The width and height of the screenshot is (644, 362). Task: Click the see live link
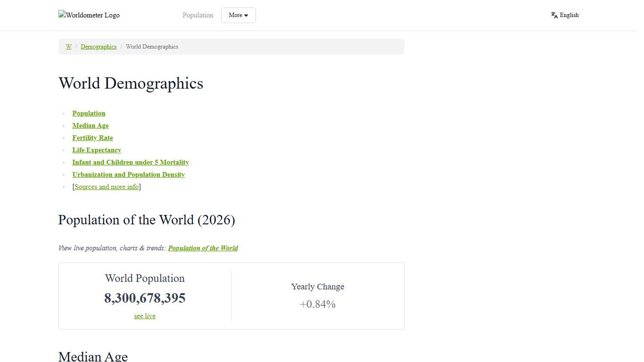click(x=145, y=316)
